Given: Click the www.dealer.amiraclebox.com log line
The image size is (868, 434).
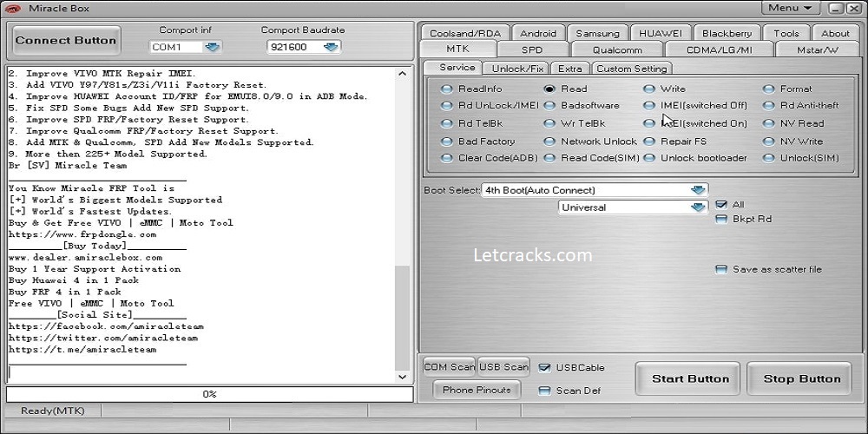Looking at the screenshot, I should (85, 258).
